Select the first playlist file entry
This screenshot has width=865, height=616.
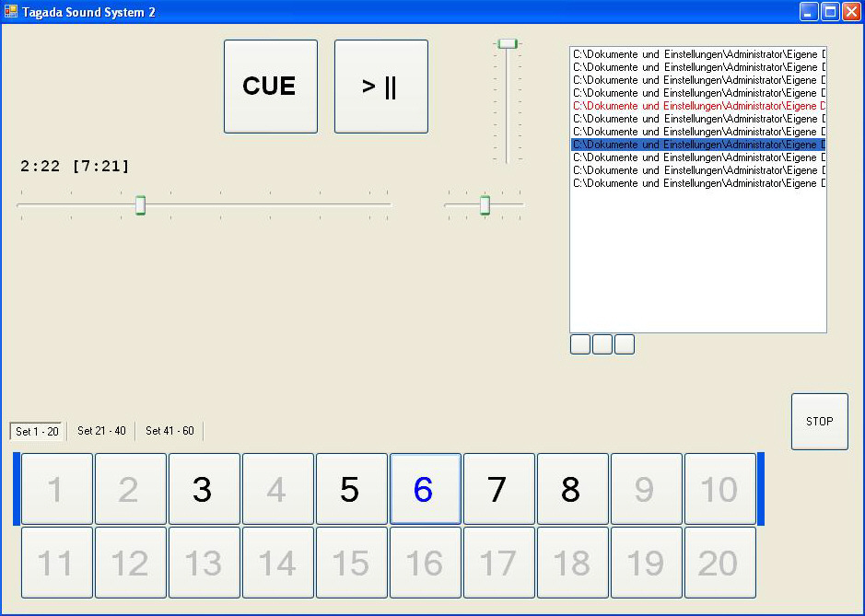coord(697,54)
